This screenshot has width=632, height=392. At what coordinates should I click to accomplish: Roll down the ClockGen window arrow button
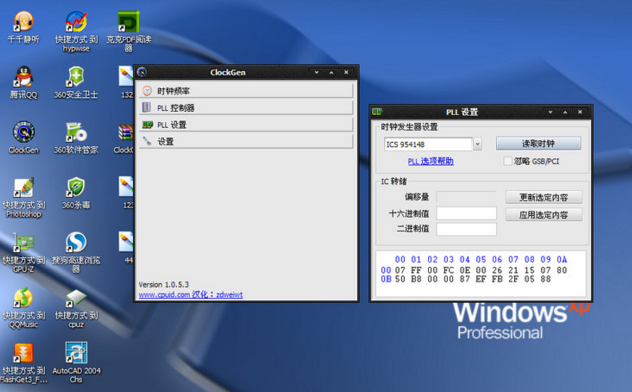(317, 73)
